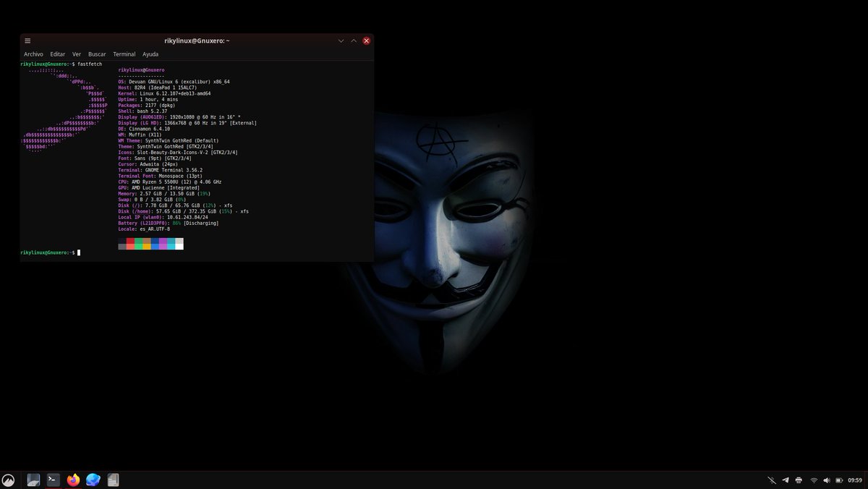
Task: Click the terminal title rikylinux@Gnuxero: ~
Action: coord(197,41)
